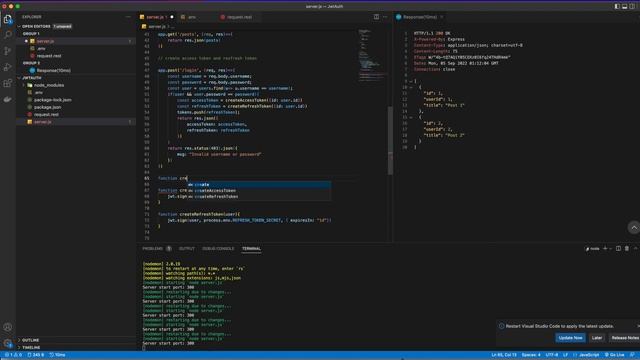Viewport: 640px width, 360px height.
Task: Open the Explorer view in activity bar
Action: click(8, 19)
